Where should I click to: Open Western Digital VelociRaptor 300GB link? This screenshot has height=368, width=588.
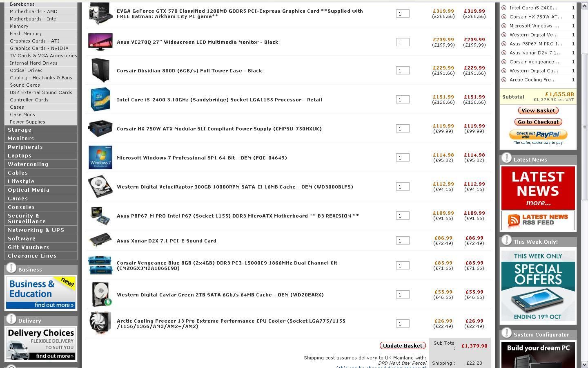pyautogui.click(x=235, y=187)
